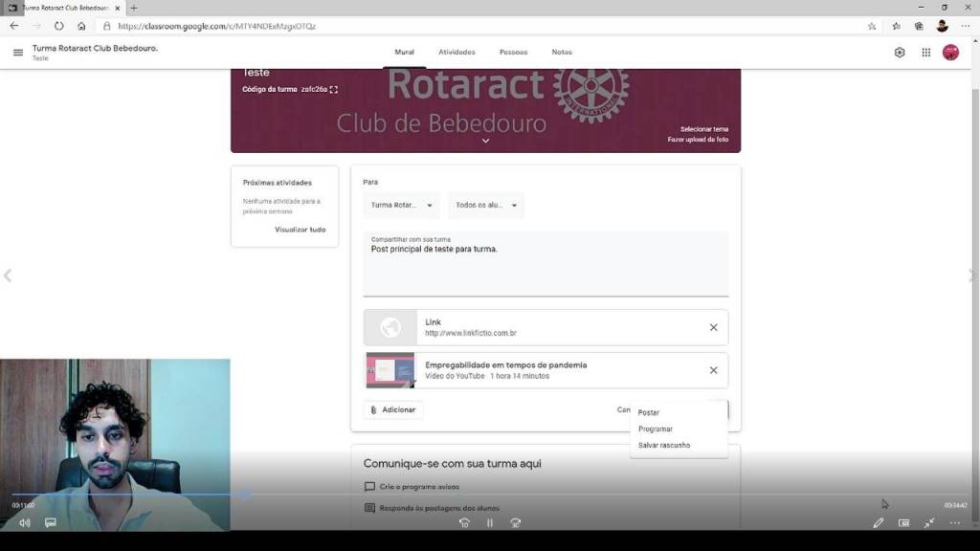Expand the 'Turma Rotar...' class dropdown

point(402,206)
